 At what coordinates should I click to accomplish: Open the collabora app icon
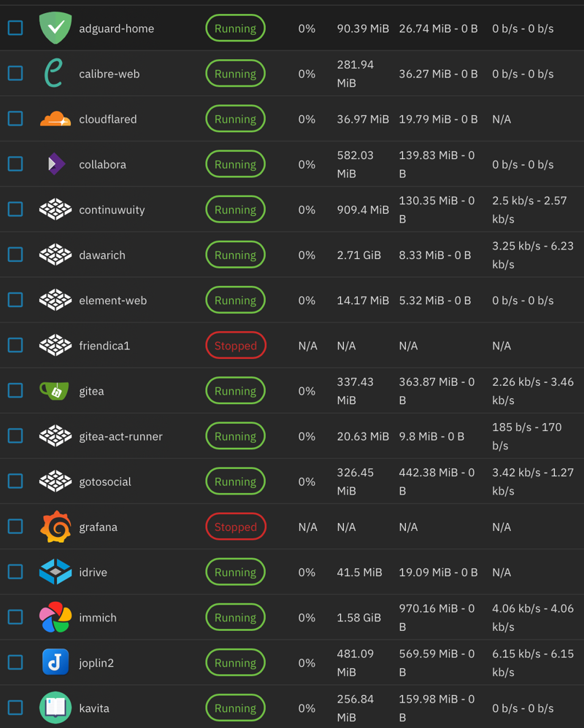point(55,163)
